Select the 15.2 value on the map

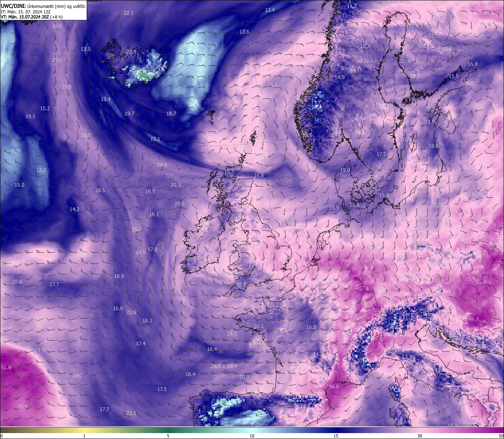click(45, 108)
